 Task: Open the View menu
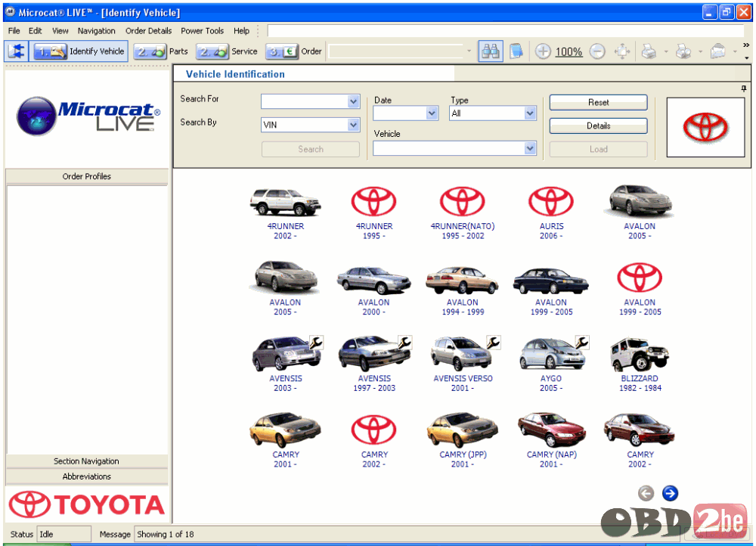click(60, 31)
